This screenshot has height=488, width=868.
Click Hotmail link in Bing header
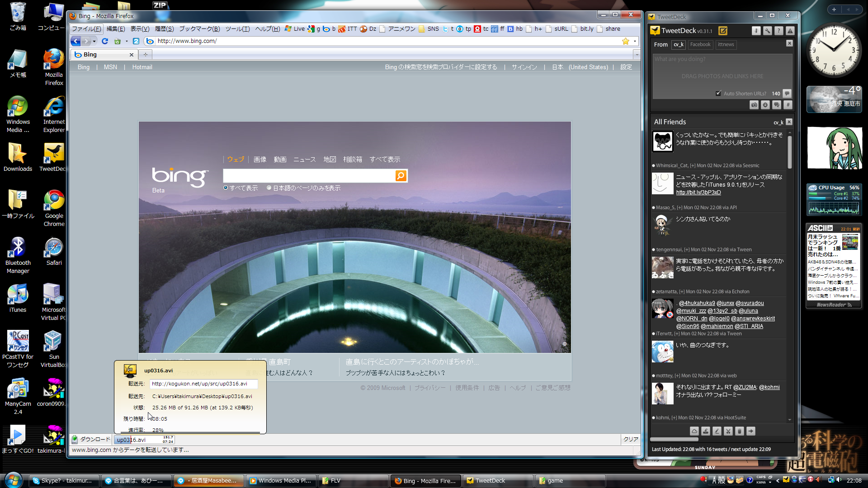[x=142, y=67]
